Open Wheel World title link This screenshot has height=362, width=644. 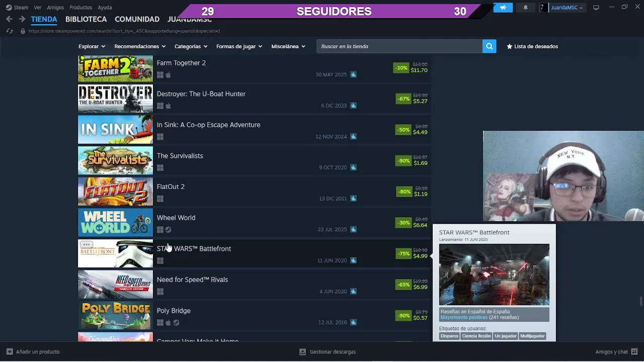(176, 218)
